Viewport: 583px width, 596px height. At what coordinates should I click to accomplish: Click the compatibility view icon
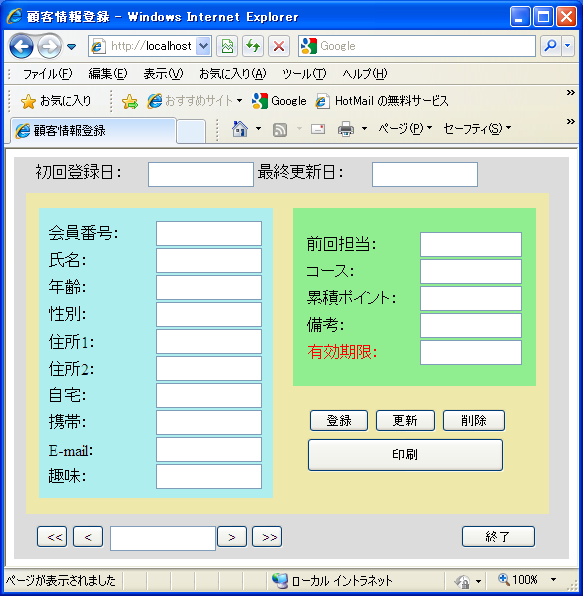point(227,46)
